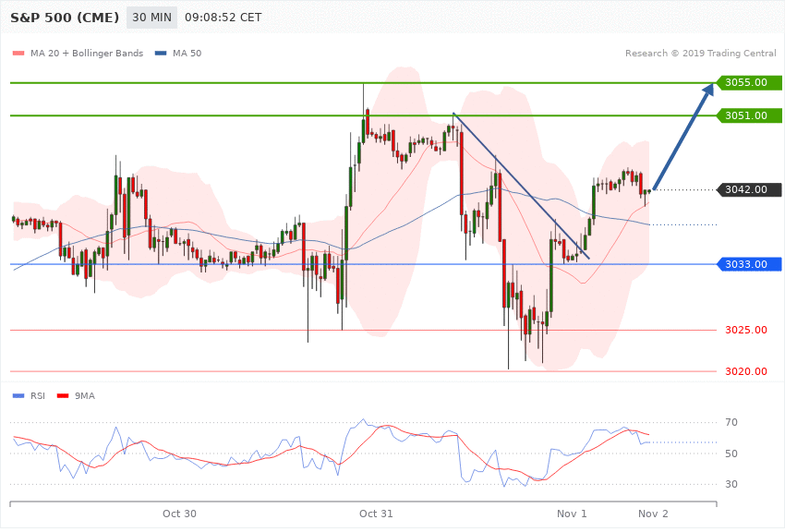
Task: Click the 3042.00 current price tag
Action: (750, 189)
